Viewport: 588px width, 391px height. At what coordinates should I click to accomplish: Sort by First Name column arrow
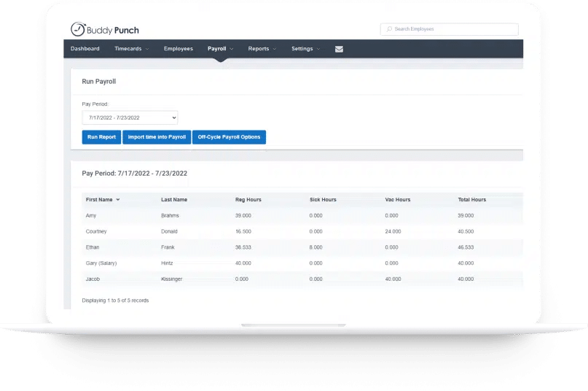click(118, 199)
